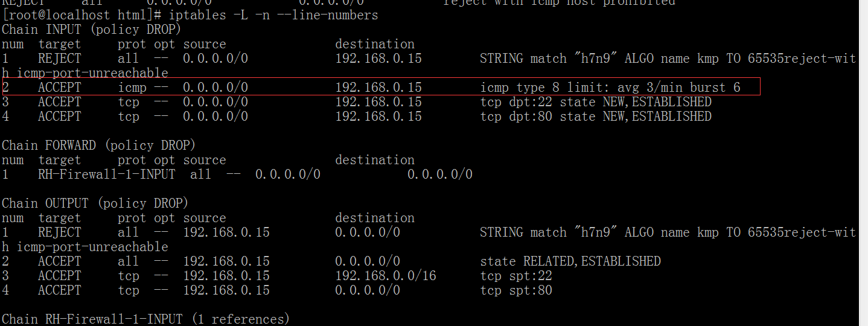
Task: Select the Chain OUTPUT policy DROP header
Action: point(95,203)
